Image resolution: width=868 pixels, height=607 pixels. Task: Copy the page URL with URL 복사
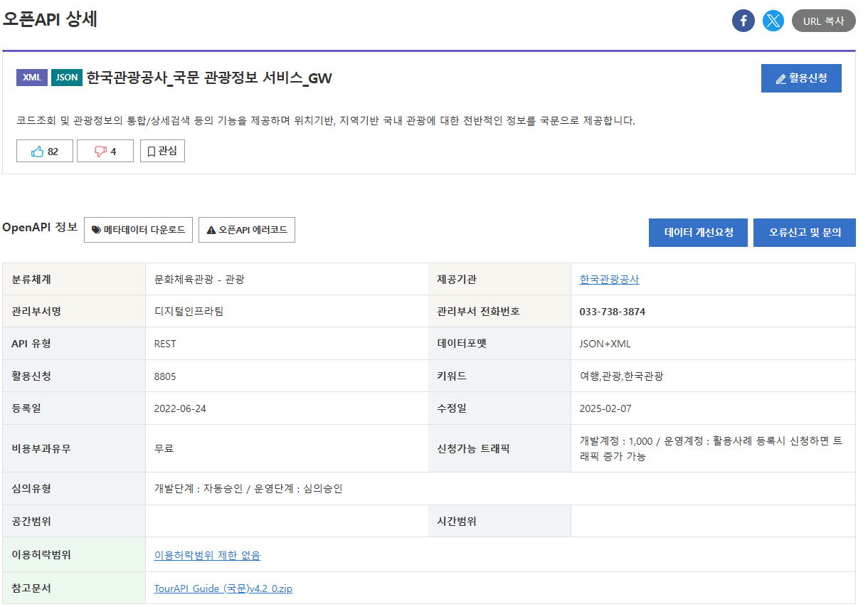824,21
